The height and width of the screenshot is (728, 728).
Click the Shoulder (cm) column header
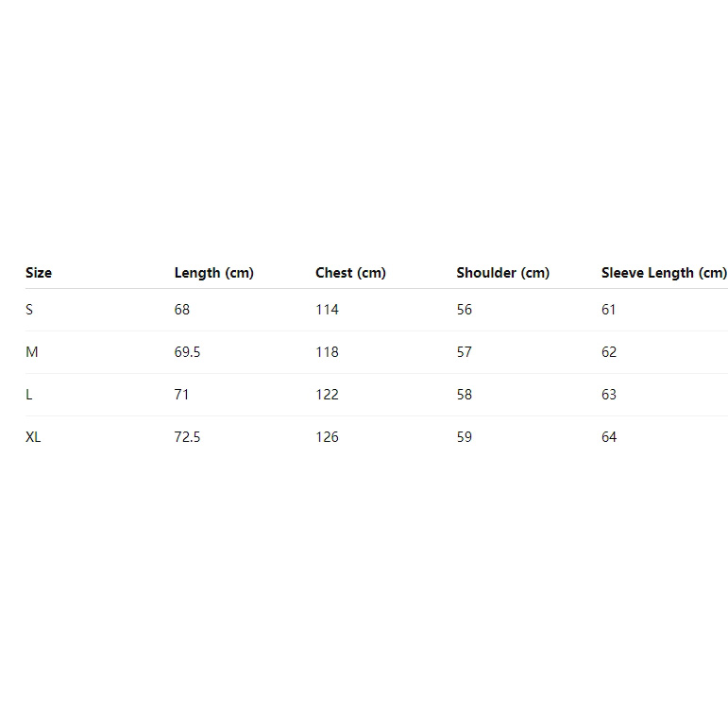[502, 273]
